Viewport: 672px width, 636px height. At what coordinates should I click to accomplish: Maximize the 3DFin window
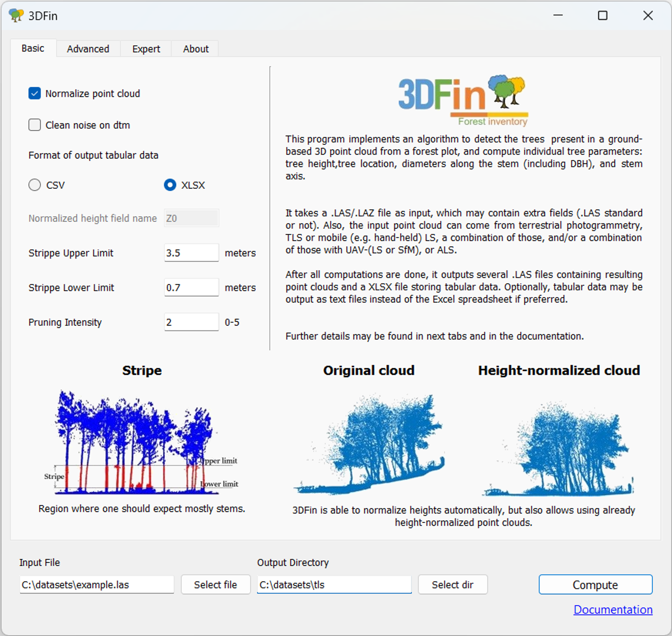click(x=602, y=16)
